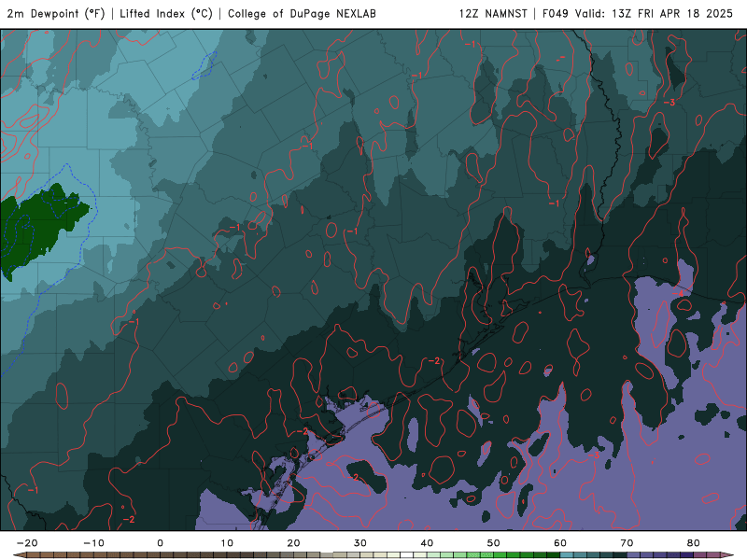Click the '0' label on the color scale

[160, 543]
